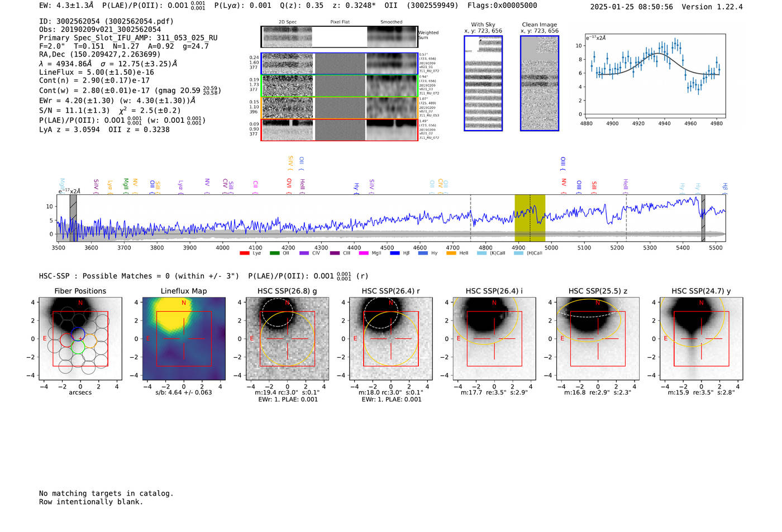Select the violet CIV legend swatch

pyautogui.click(x=304, y=253)
